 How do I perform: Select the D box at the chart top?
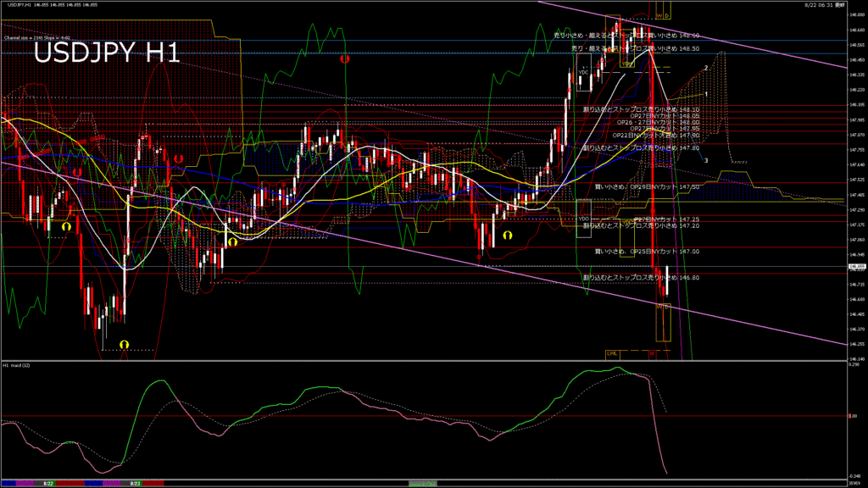(x=667, y=15)
